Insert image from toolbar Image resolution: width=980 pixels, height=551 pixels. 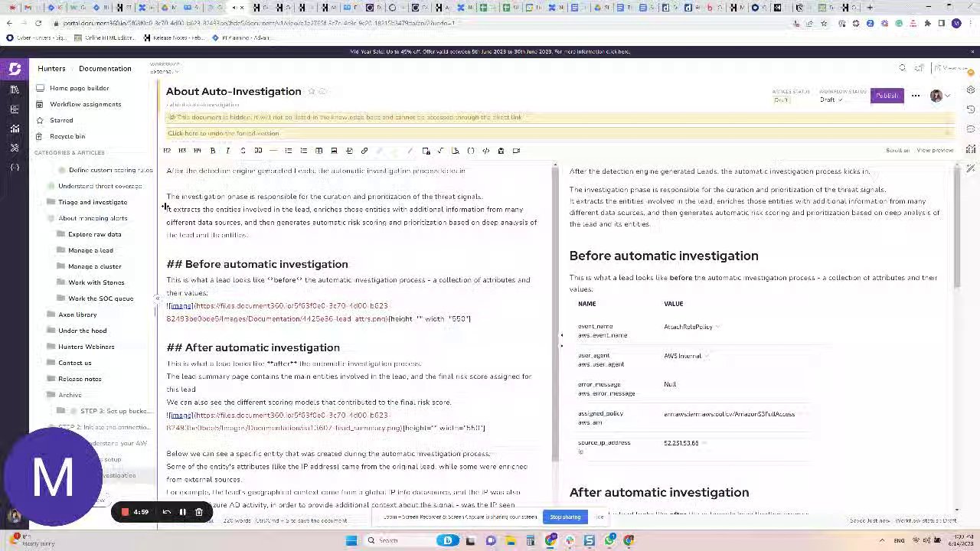pyautogui.click(x=334, y=151)
